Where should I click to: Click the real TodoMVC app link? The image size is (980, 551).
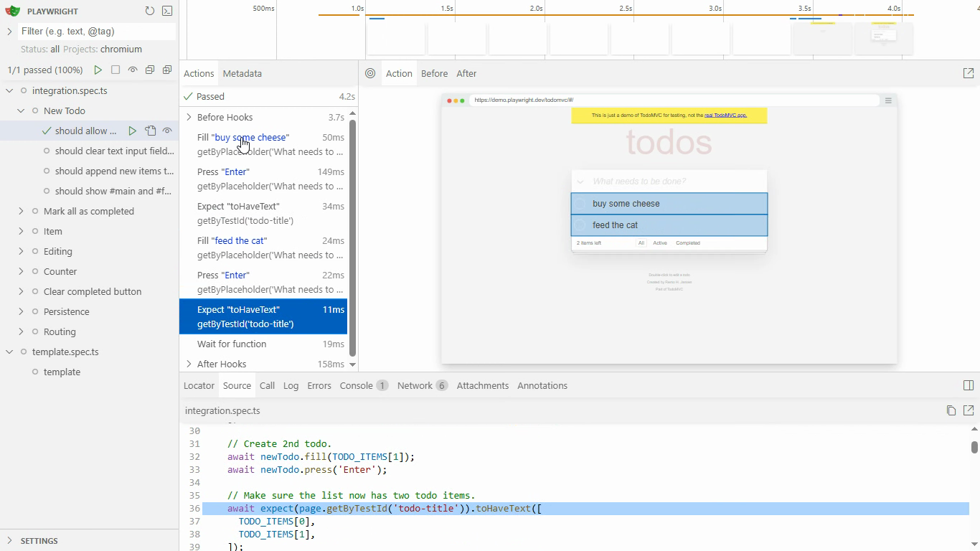point(725,115)
